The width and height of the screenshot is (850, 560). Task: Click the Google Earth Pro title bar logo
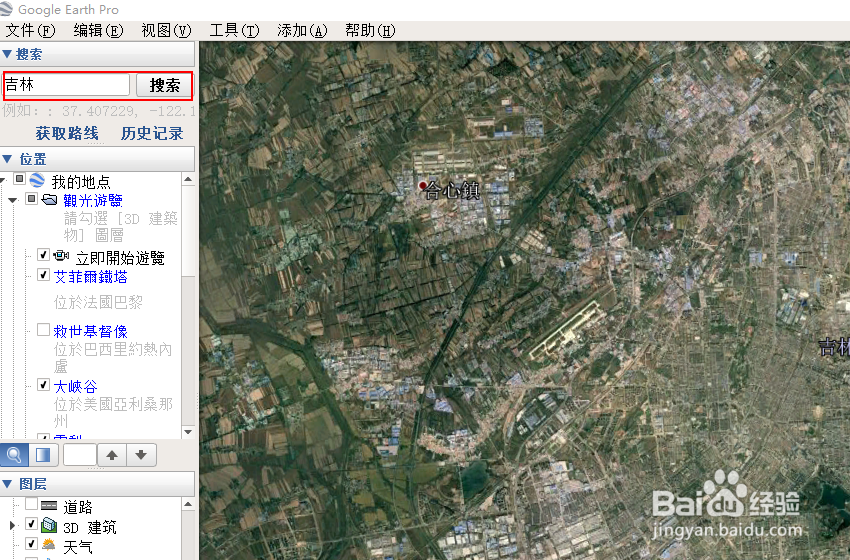(x=6, y=9)
